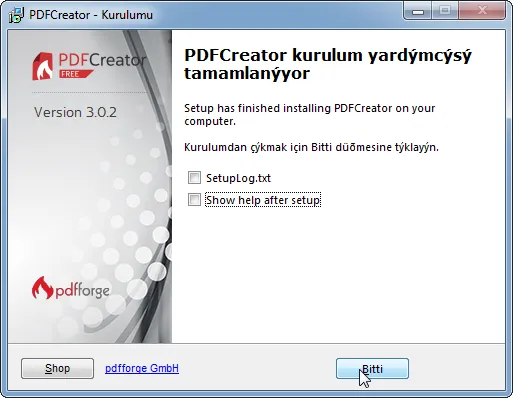Screen dimensions: 513x398
Task: Click the disabled maximize window button
Action: coord(445,10)
